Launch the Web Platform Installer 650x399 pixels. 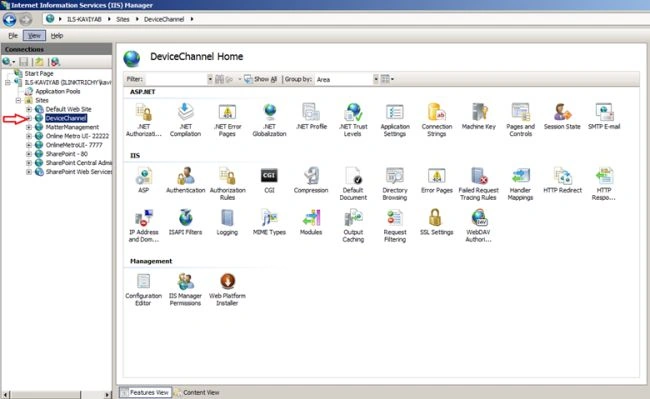227,289
